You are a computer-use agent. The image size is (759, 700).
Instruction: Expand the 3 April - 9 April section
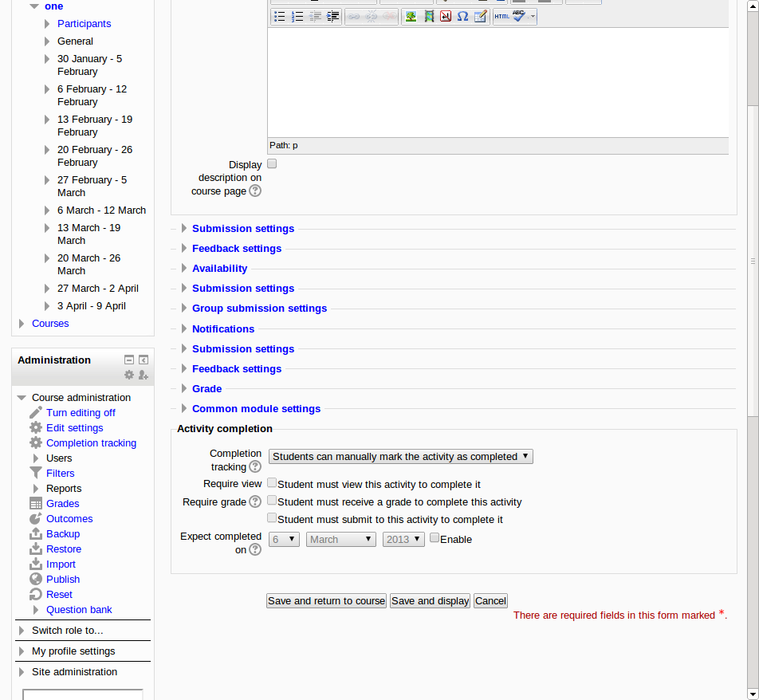pyautogui.click(x=47, y=306)
